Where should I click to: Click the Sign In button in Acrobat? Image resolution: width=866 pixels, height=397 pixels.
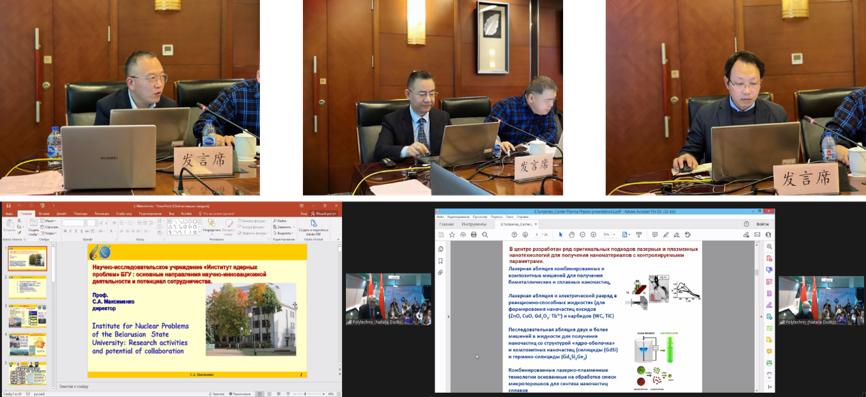pos(763,224)
